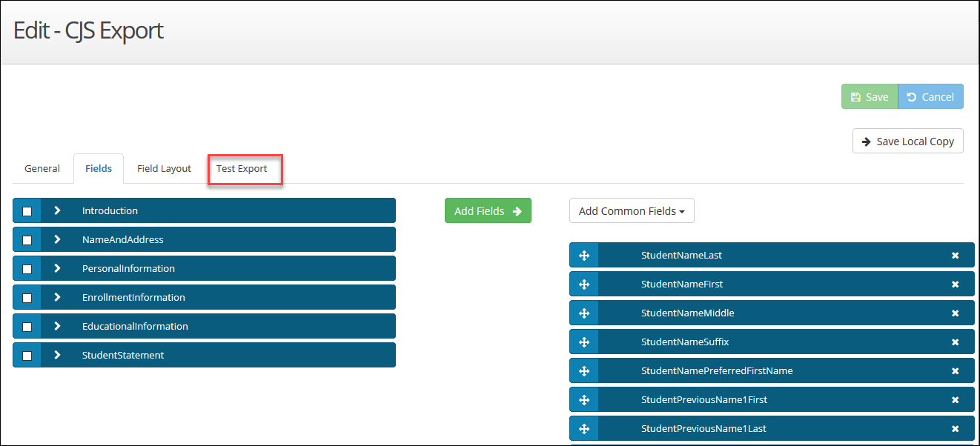Image resolution: width=980 pixels, height=446 pixels.
Task: Switch to the Test Export tab
Action: click(x=245, y=168)
